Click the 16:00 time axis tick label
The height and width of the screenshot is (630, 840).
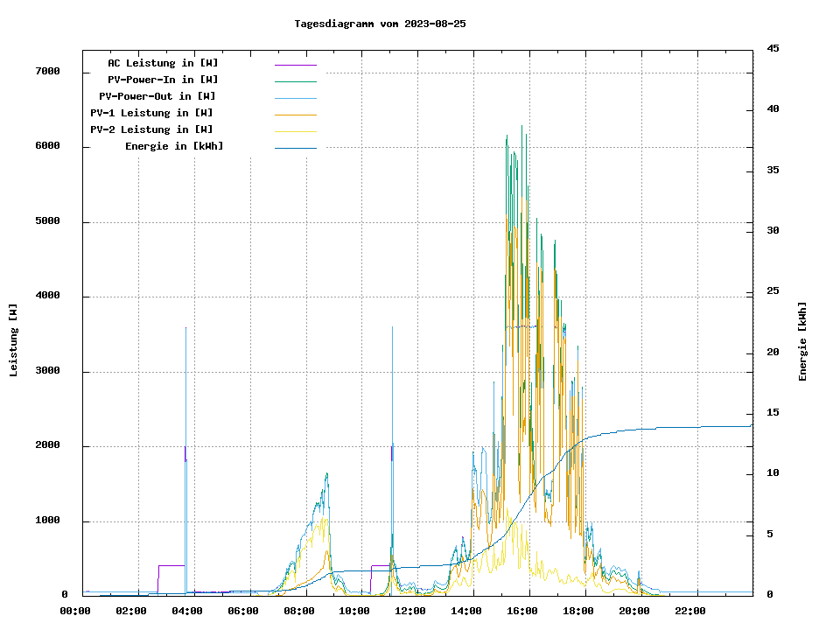(522, 611)
